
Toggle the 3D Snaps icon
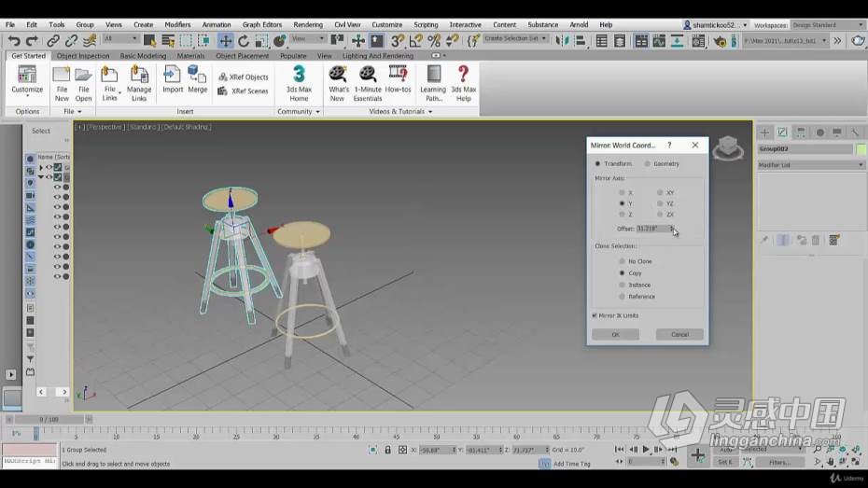398,40
